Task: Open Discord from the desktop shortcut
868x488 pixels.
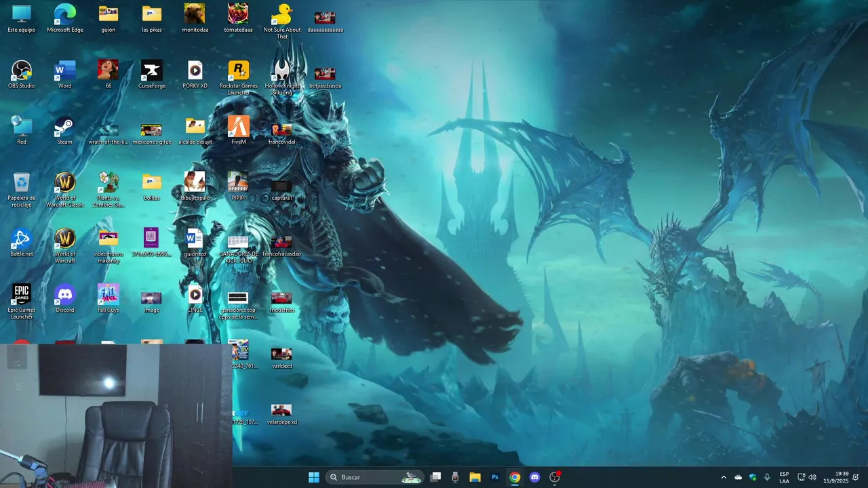Action: (65, 299)
